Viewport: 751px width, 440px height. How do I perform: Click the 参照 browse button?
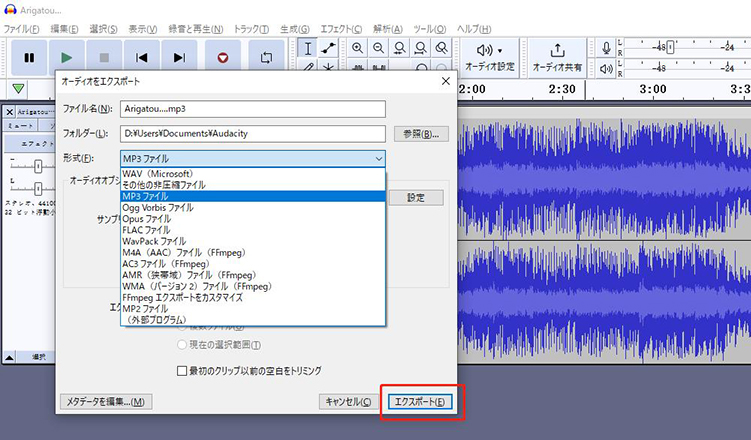pyautogui.click(x=421, y=134)
